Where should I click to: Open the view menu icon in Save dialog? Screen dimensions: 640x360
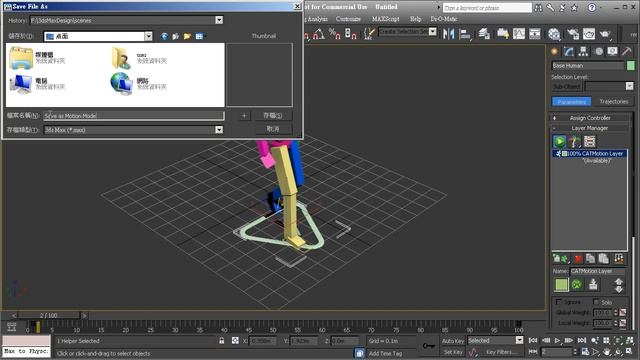click(200, 36)
